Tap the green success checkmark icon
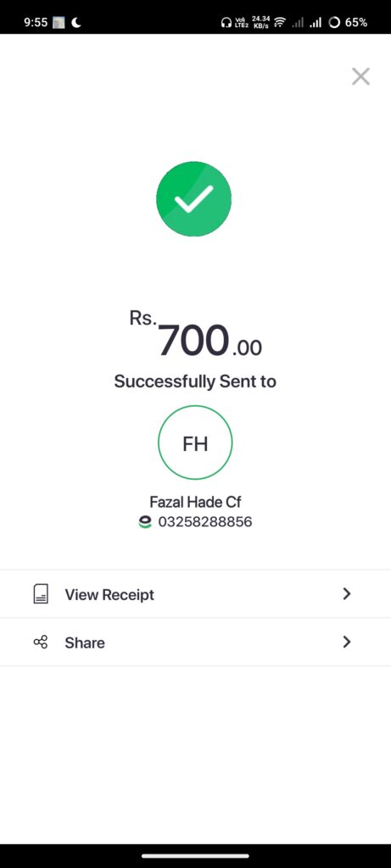This screenshot has width=391, height=868. 194,198
